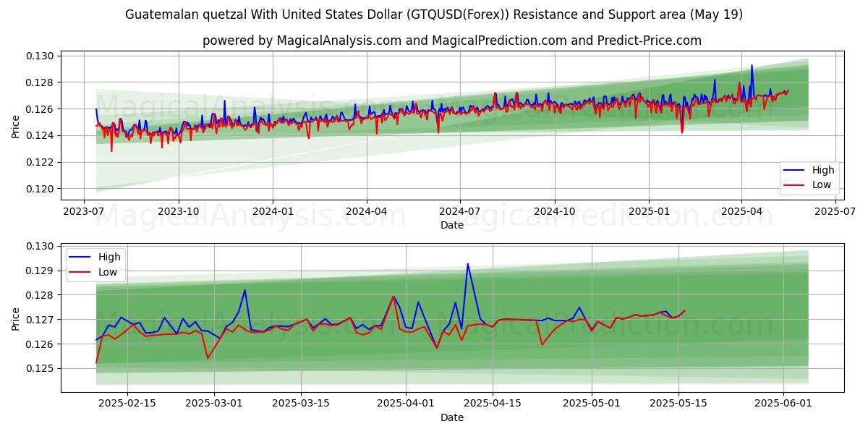
Task: Click the 2025-05-01 tick label
Action: [592, 403]
